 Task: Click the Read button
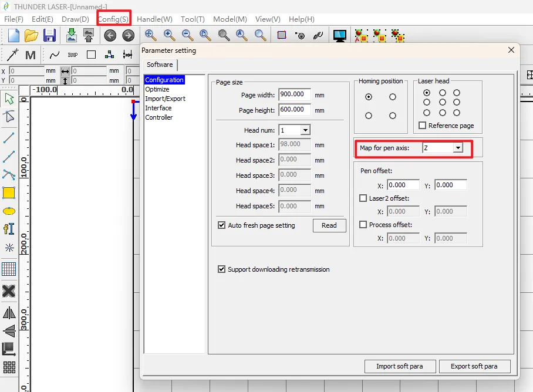point(329,225)
